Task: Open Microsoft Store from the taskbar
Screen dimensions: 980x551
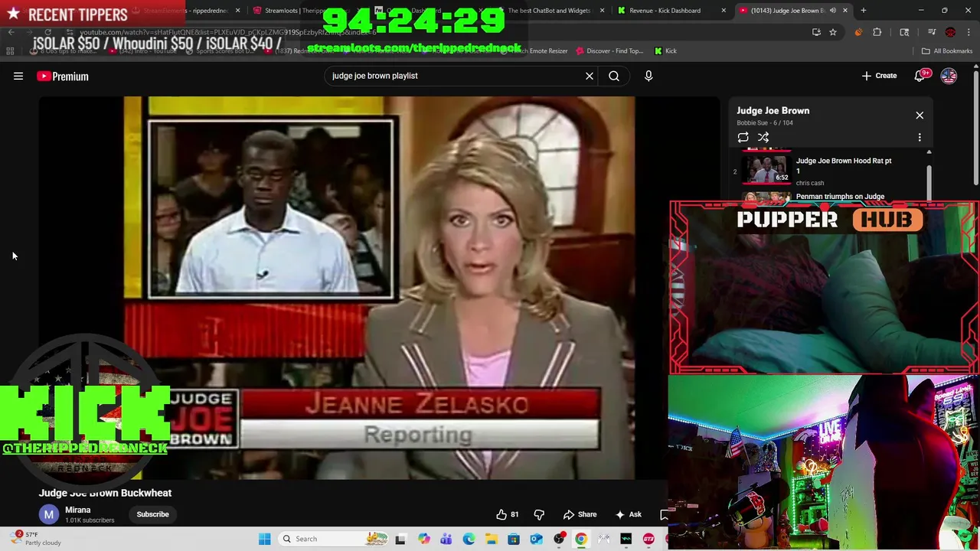Action: coord(514,539)
